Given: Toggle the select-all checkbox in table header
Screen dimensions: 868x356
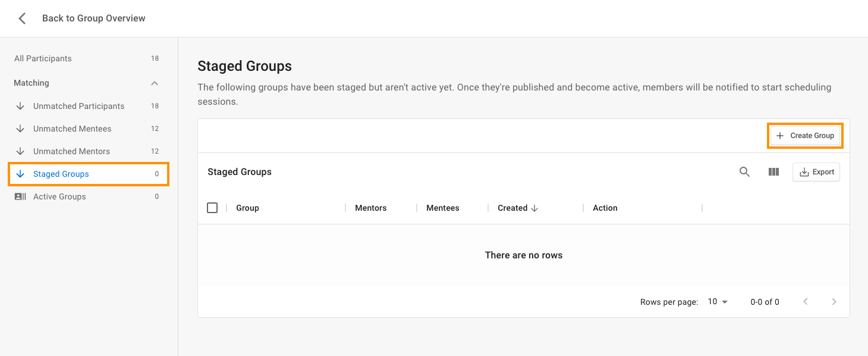Looking at the screenshot, I should pos(212,208).
